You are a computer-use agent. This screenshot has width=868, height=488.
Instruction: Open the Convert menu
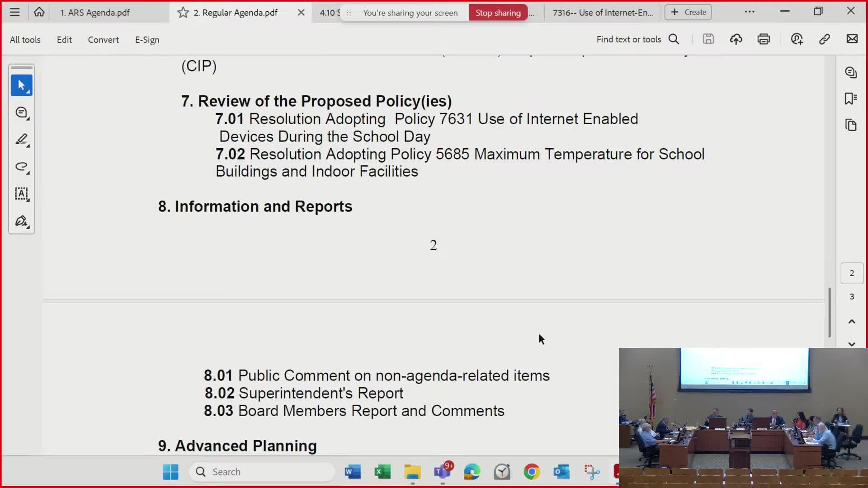[103, 40]
